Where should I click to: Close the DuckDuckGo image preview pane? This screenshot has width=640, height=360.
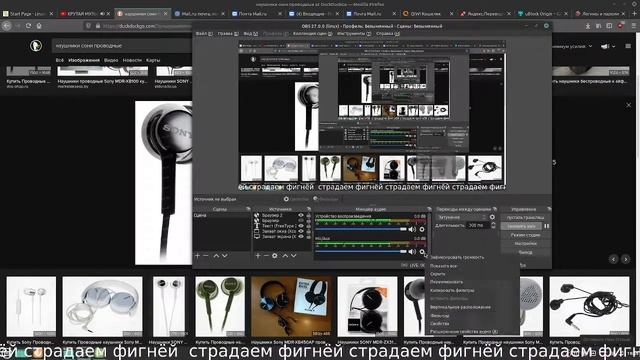[629, 105]
